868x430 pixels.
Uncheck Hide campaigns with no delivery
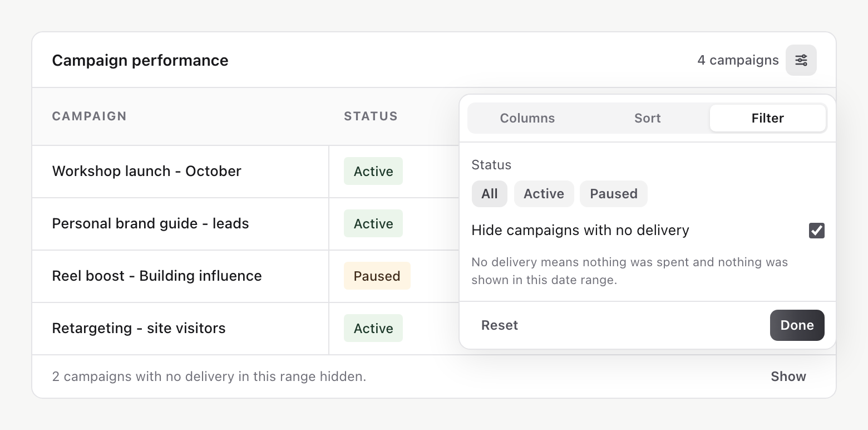[x=816, y=231]
